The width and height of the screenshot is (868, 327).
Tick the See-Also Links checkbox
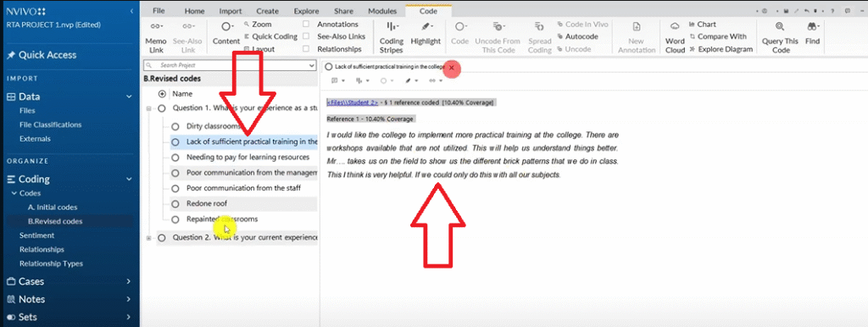coord(306,36)
